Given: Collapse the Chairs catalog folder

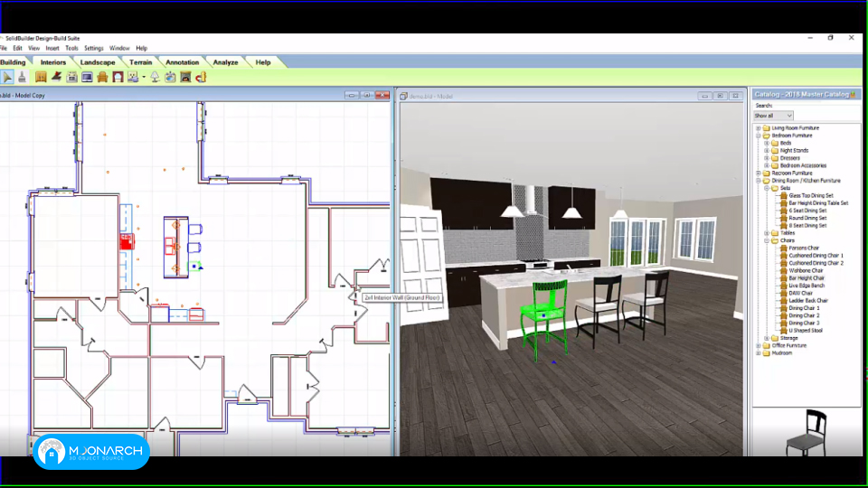Looking at the screenshot, I should (767, 240).
